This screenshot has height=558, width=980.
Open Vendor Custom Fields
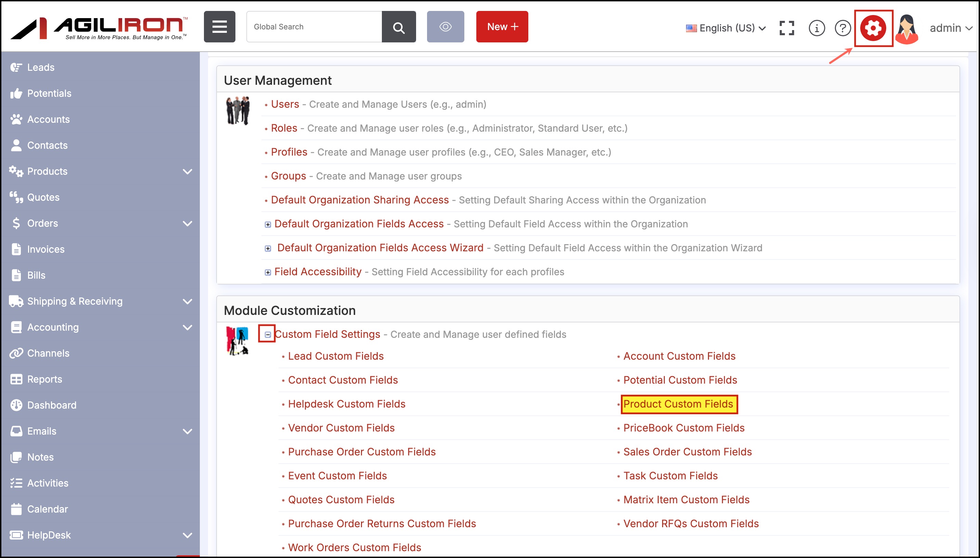(x=341, y=428)
